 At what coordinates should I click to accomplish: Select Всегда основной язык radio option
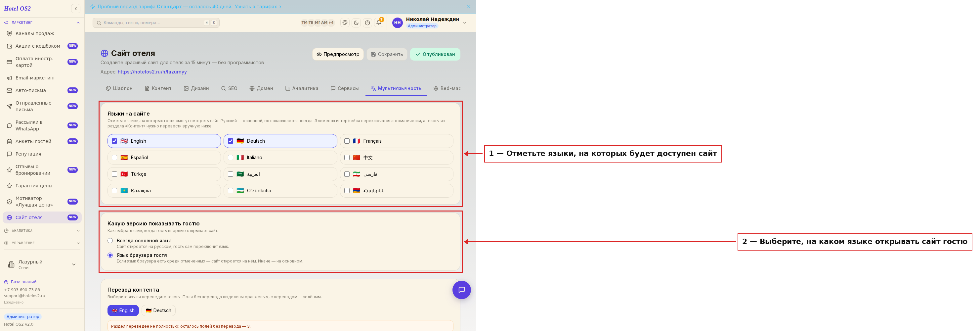[110, 241]
